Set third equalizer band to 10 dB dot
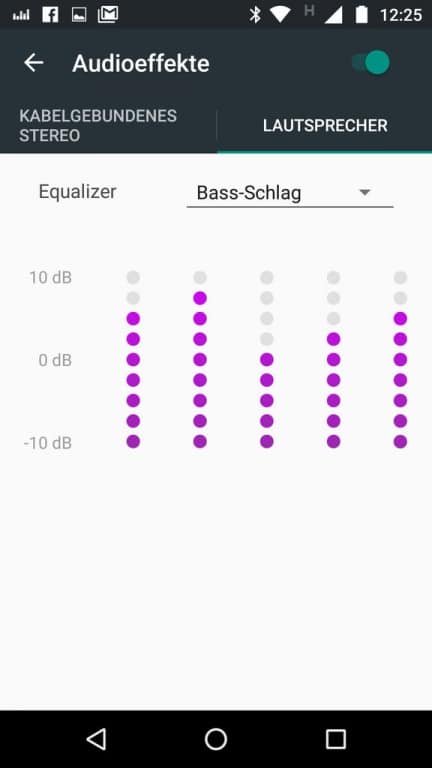 266,278
